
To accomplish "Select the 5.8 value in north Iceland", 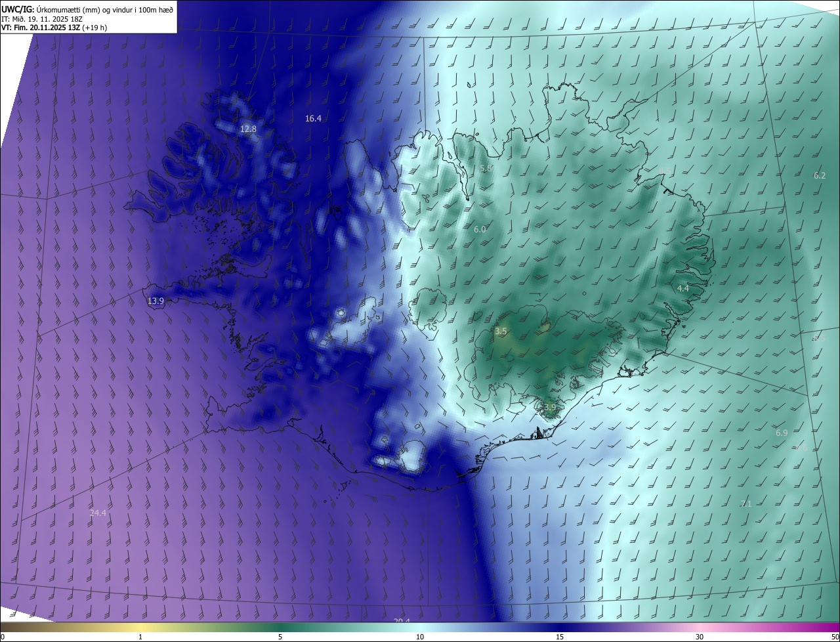I will [x=486, y=169].
